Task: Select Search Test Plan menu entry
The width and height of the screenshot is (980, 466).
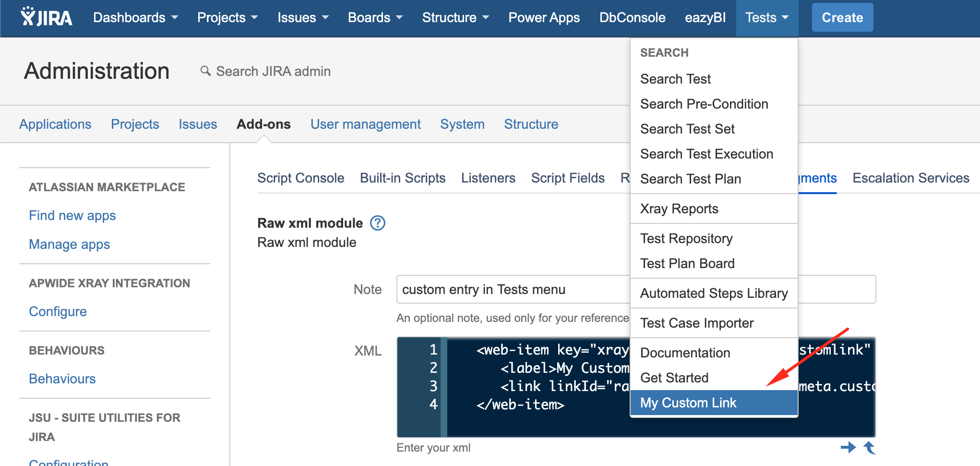Action: click(x=714, y=179)
